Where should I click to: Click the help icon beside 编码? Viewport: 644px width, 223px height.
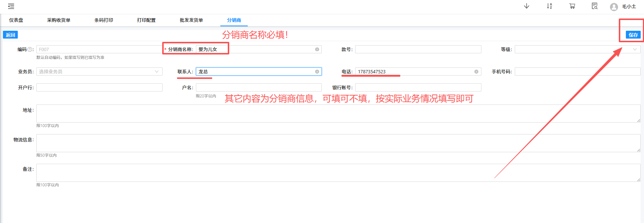click(x=30, y=49)
